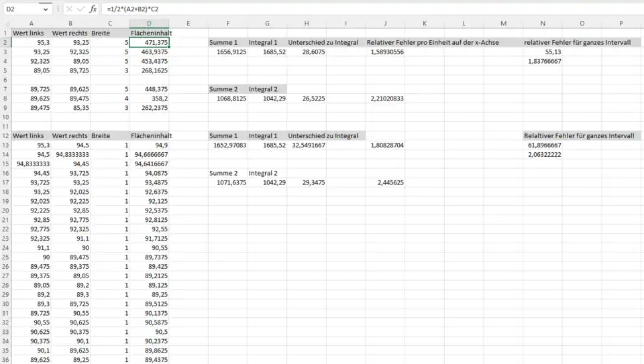Viewport: 644px width, 364px height.
Task: Expand the Name Box dropdown arrow
Action: pyautogui.click(x=46, y=9)
